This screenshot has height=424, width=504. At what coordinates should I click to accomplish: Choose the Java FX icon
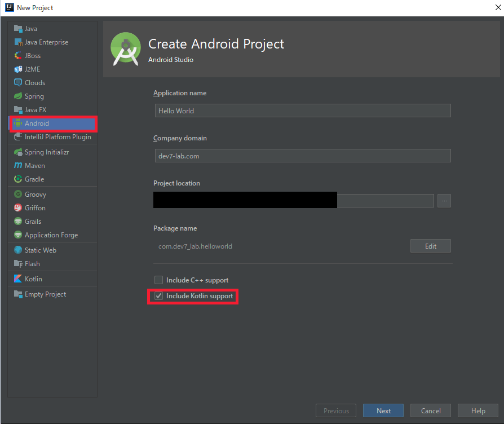(x=18, y=110)
